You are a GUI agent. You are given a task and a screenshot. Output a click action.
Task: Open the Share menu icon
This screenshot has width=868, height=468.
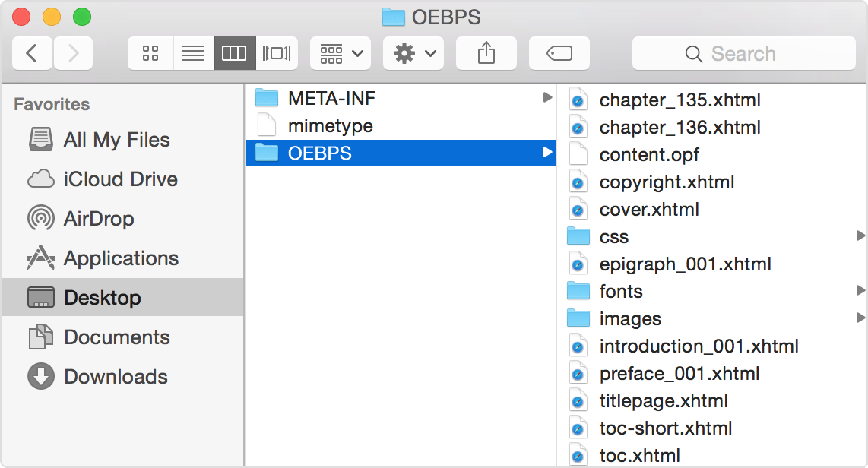click(486, 53)
